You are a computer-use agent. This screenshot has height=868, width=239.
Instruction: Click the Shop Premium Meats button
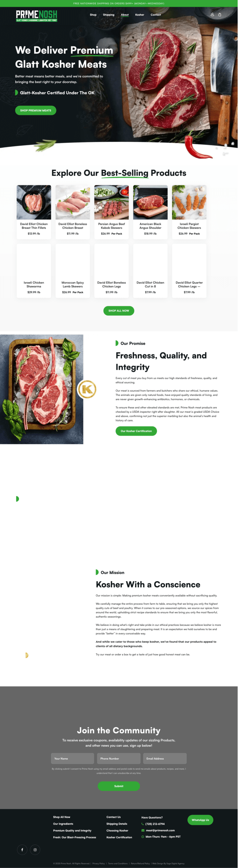point(36,111)
